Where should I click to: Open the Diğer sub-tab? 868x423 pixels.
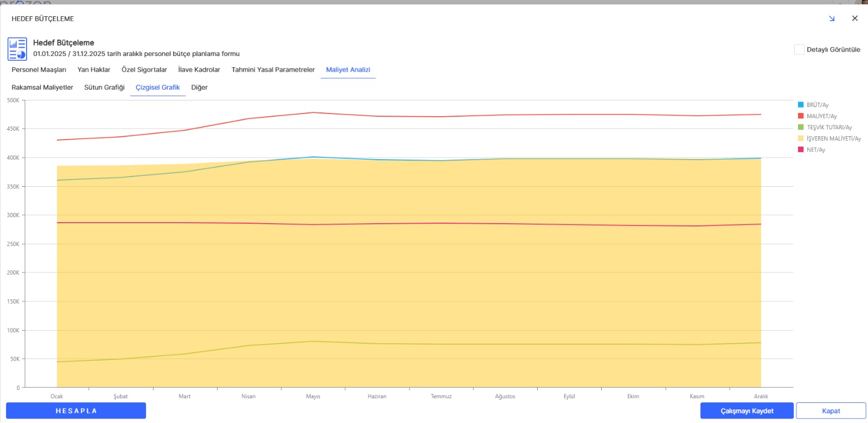[199, 87]
